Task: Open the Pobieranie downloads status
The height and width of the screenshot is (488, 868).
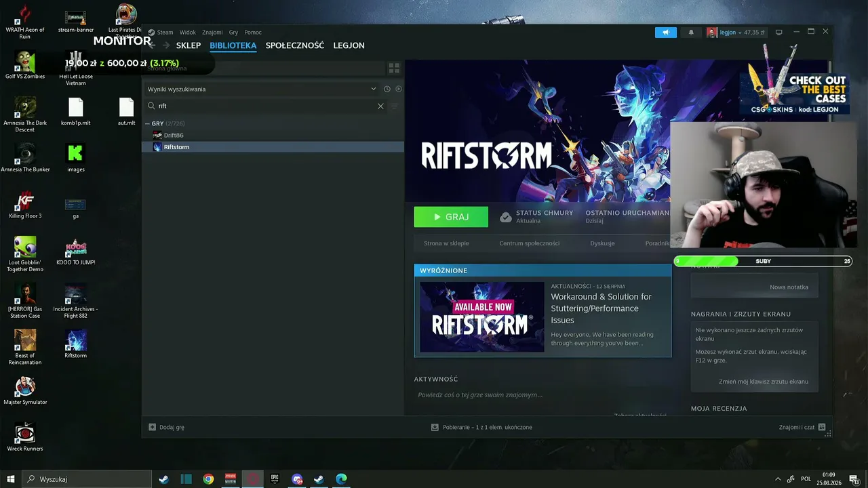Action: coord(481,428)
